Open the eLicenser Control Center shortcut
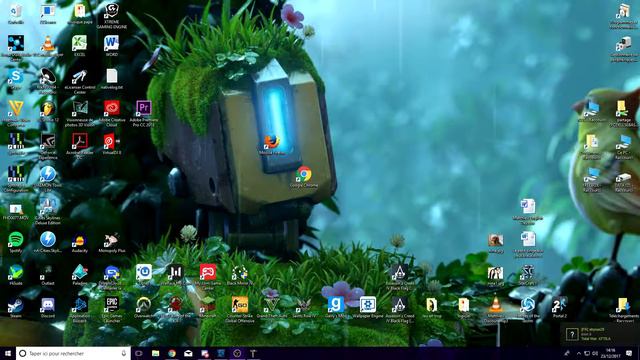The height and width of the screenshot is (360, 640). (x=79, y=81)
